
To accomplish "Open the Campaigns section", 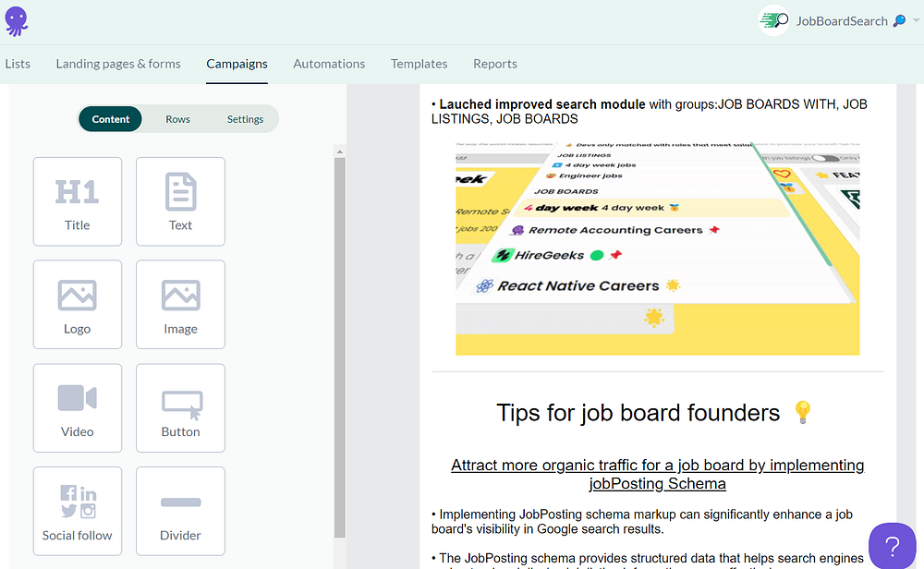I will [237, 64].
